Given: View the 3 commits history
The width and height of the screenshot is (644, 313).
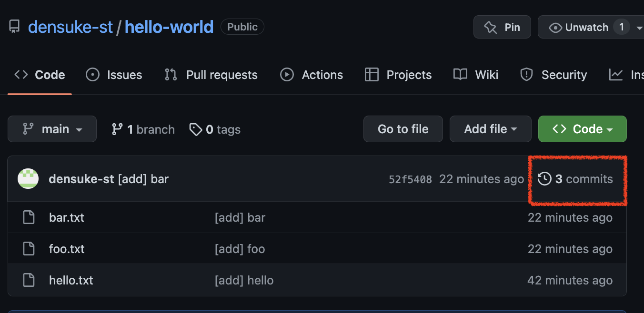Looking at the screenshot, I should coord(575,179).
